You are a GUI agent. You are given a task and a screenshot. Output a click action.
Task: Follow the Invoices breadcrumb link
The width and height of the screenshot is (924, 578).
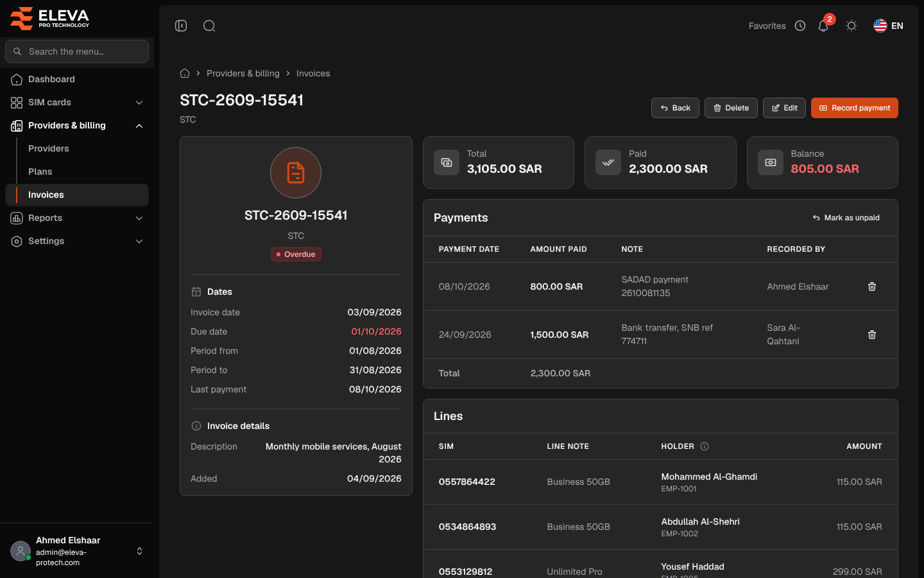[x=313, y=73]
